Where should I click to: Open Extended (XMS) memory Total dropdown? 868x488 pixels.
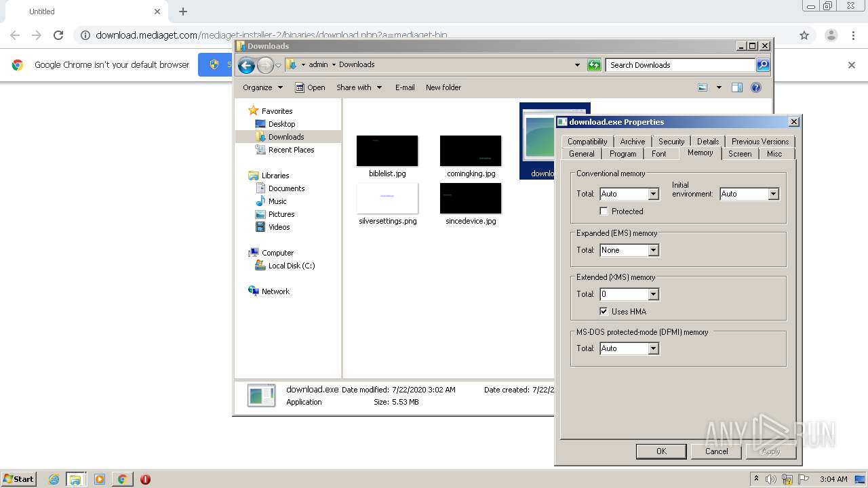653,294
